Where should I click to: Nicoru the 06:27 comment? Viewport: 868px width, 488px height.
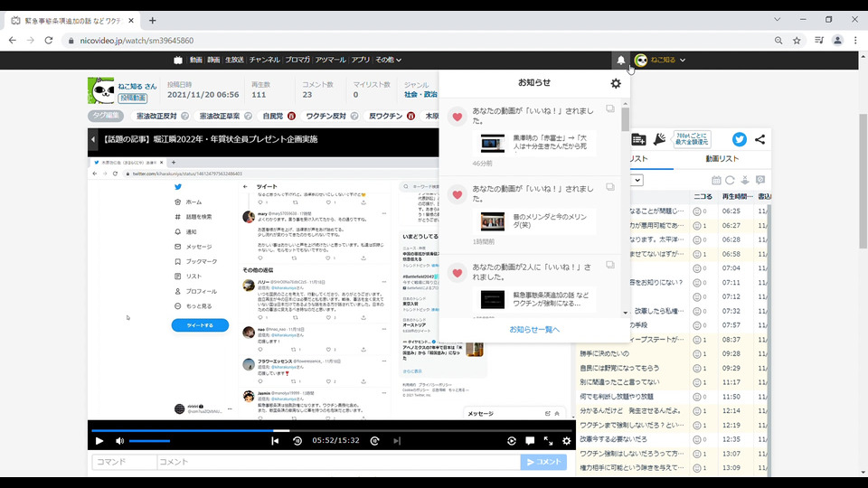pos(697,226)
